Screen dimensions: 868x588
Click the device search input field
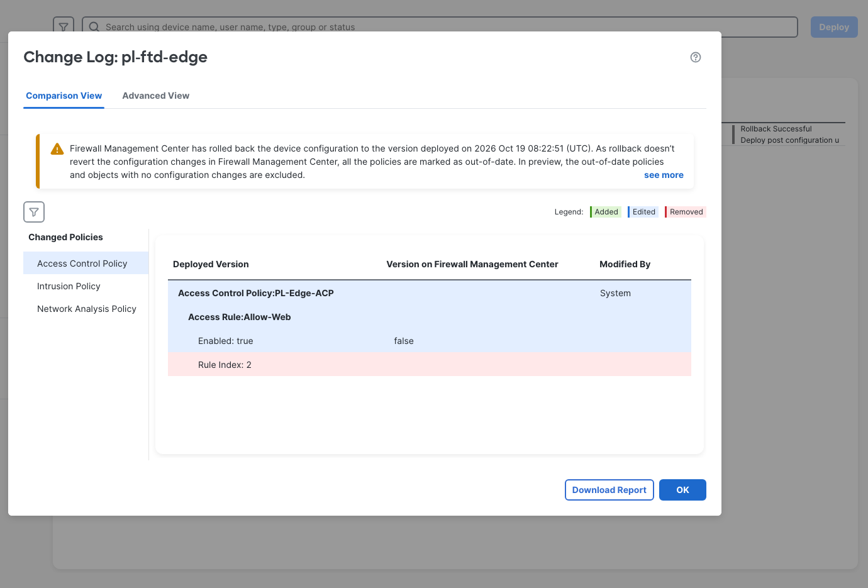(440, 27)
